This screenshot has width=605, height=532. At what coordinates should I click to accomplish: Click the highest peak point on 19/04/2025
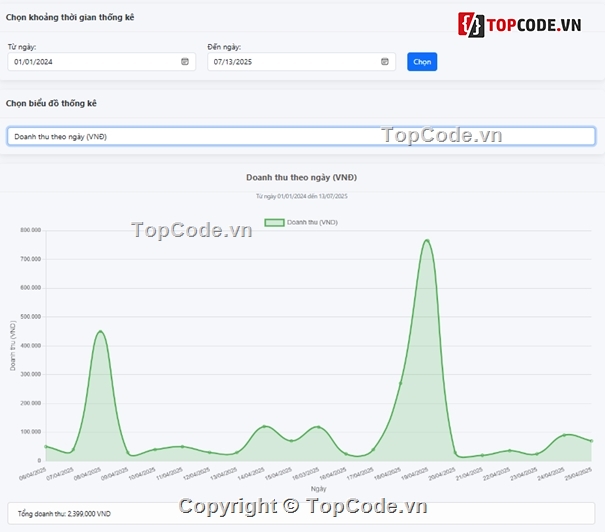[x=427, y=240]
